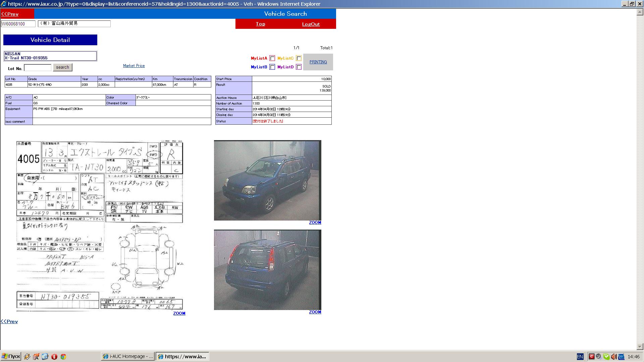Open the auction inspection sheet thumbnail
The image size is (644, 362).
(100, 226)
